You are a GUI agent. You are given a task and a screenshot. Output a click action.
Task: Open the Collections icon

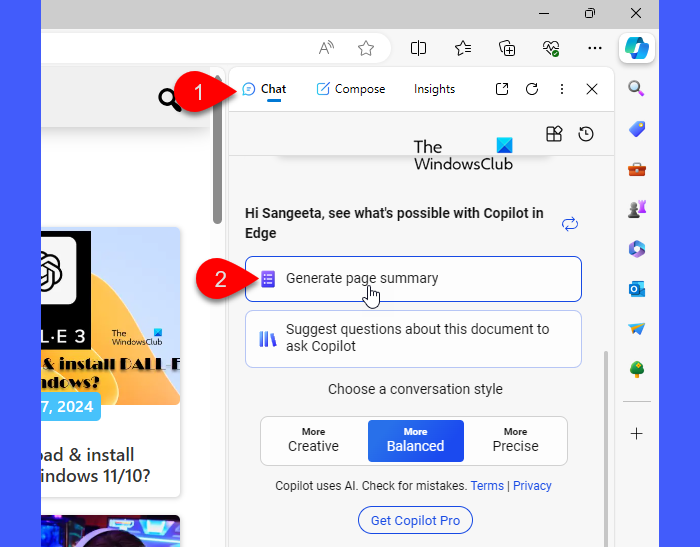pos(507,48)
